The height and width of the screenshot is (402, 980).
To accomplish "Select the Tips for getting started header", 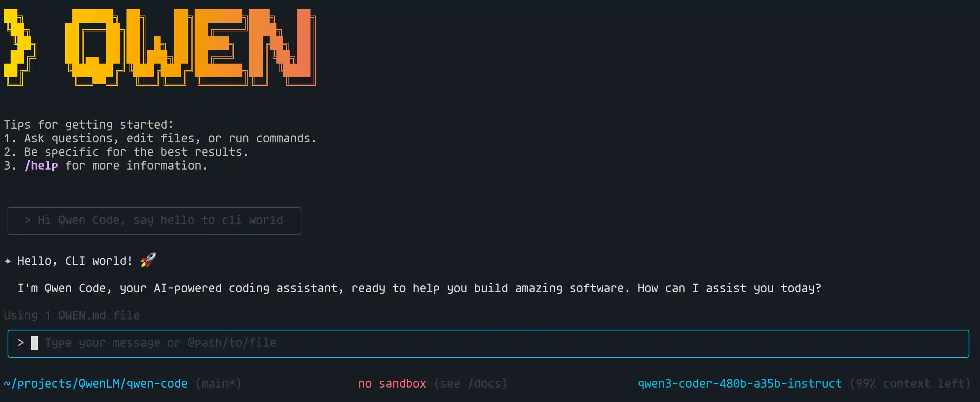I will click(89, 125).
